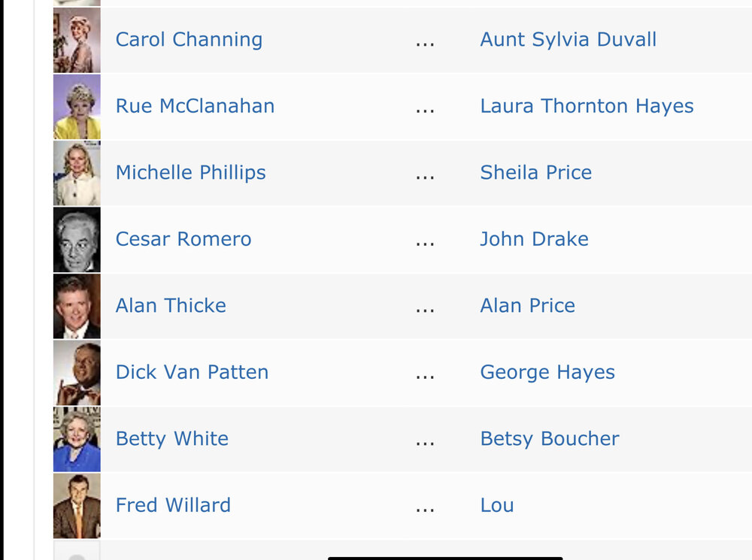Open the John Drake character link
752x560 pixels.
pos(534,239)
